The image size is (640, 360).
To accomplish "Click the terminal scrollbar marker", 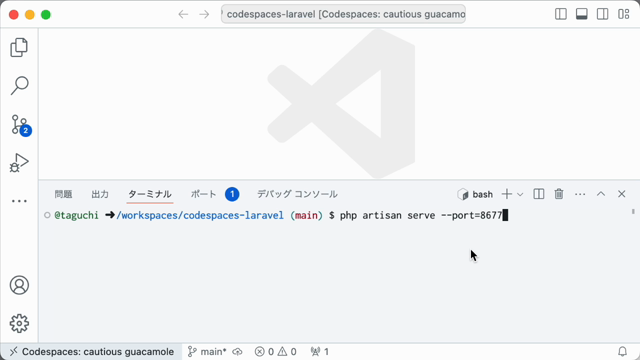I will click(x=633, y=211).
